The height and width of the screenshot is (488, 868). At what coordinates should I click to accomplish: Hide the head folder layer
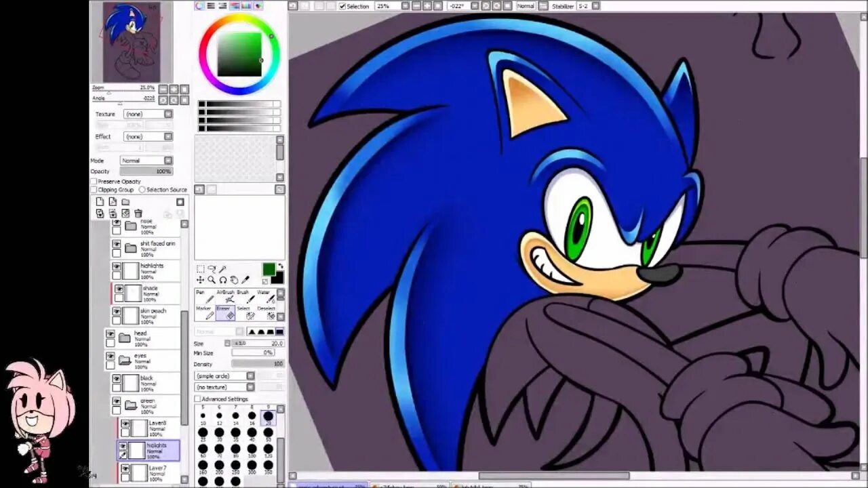point(110,334)
